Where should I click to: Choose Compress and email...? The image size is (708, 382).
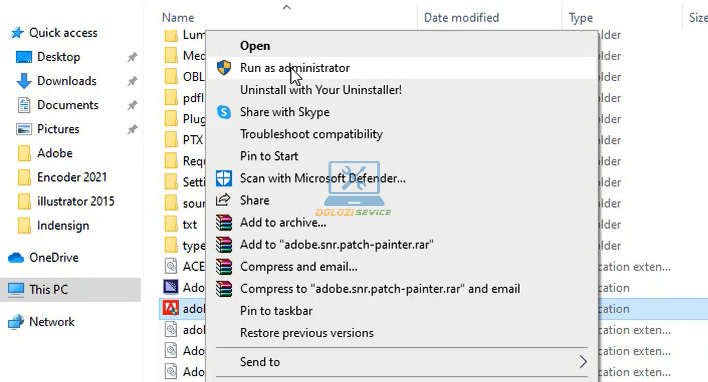click(x=299, y=267)
